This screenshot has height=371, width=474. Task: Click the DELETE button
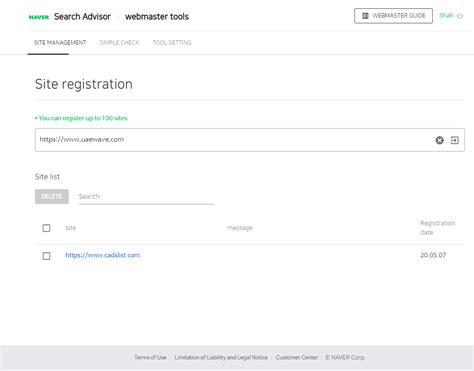pos(52,196)
